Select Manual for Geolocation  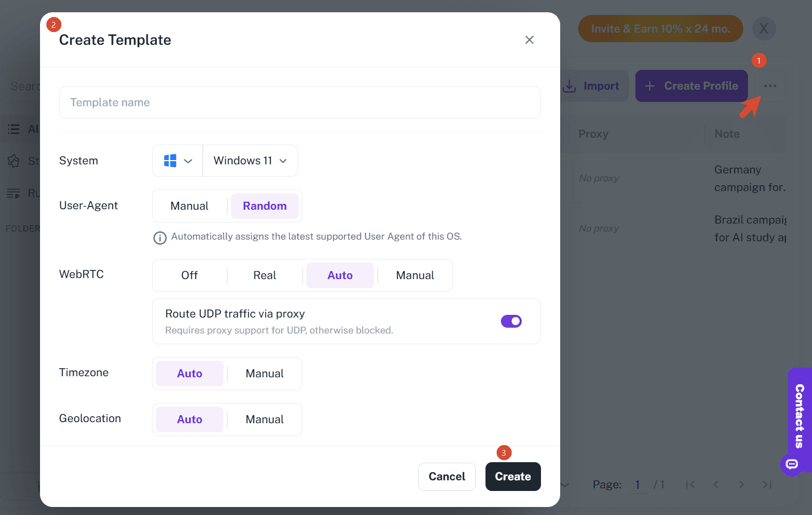point(265,419)
